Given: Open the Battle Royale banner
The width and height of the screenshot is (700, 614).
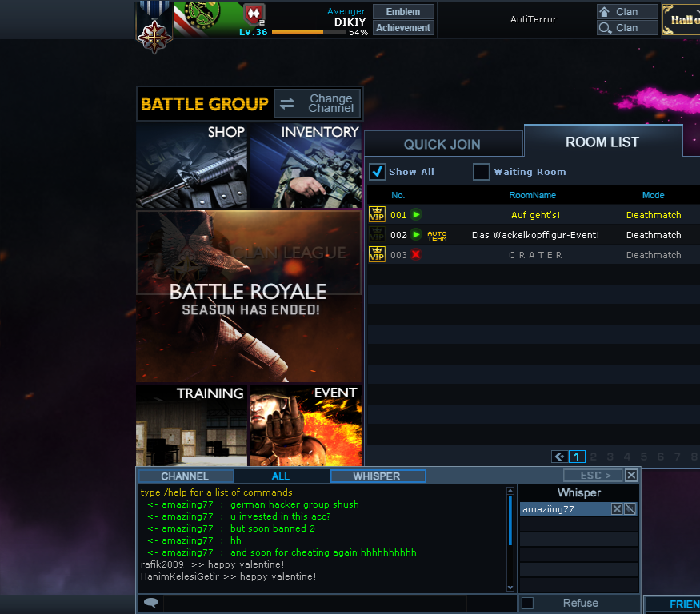Looking at the screenshot, I should point(249,297).
